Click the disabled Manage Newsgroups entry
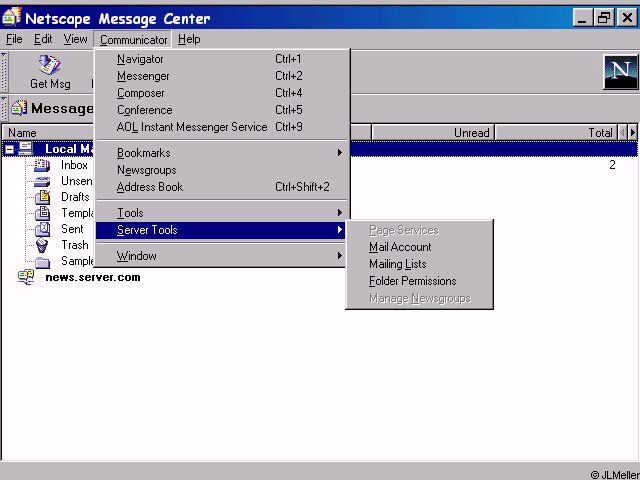 click(419, 298)
